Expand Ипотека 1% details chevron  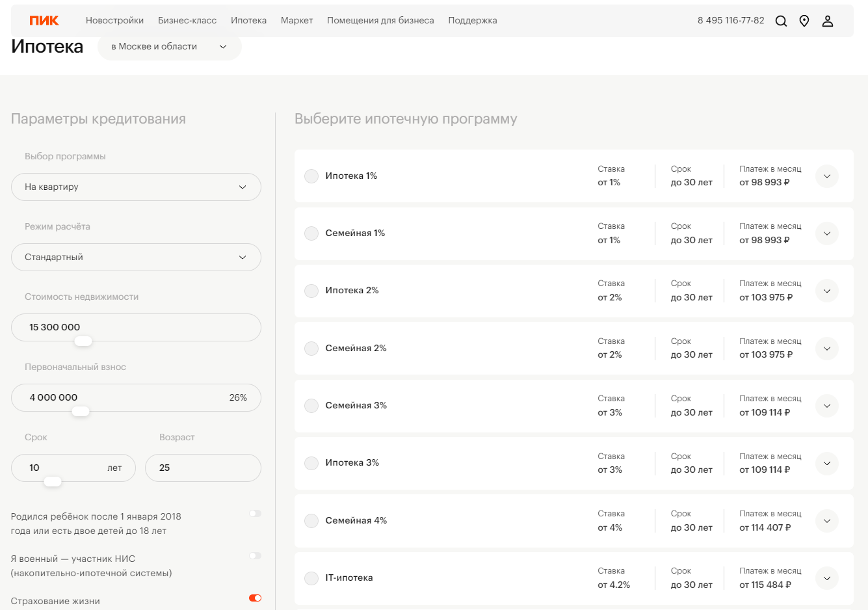827,176
